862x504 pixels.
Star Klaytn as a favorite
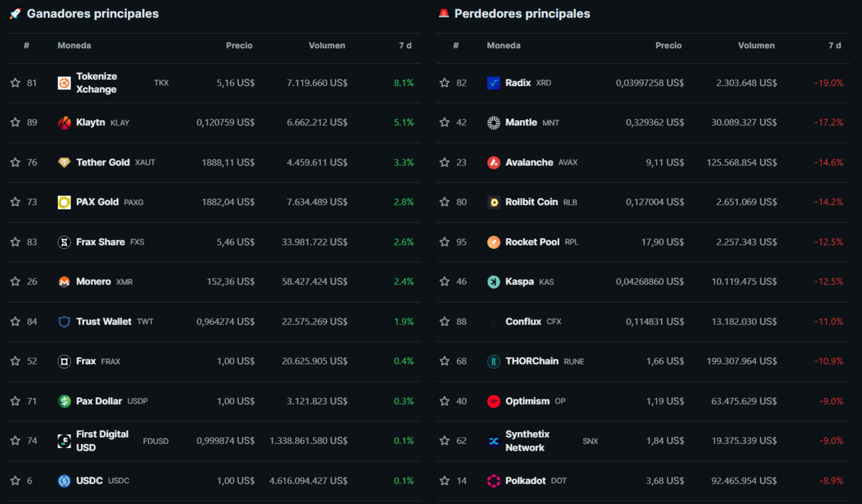click(x=15, y=123)
